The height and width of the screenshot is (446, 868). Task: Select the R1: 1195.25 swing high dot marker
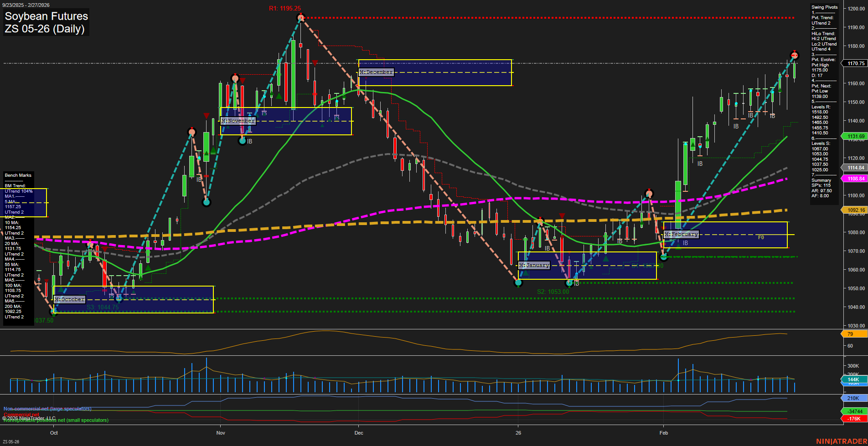click(301, 17)
